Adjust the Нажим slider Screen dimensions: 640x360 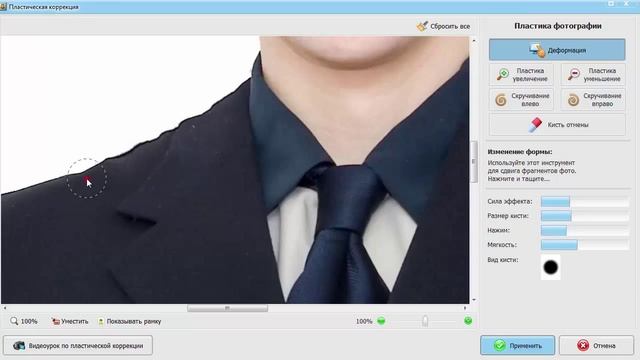click(x=585, y=231)
